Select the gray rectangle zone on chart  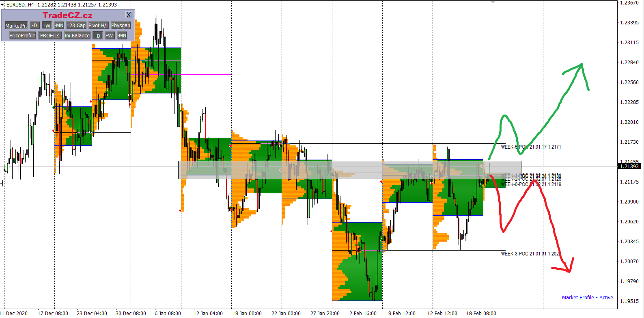pyautogui.click(x=349, y=170)
